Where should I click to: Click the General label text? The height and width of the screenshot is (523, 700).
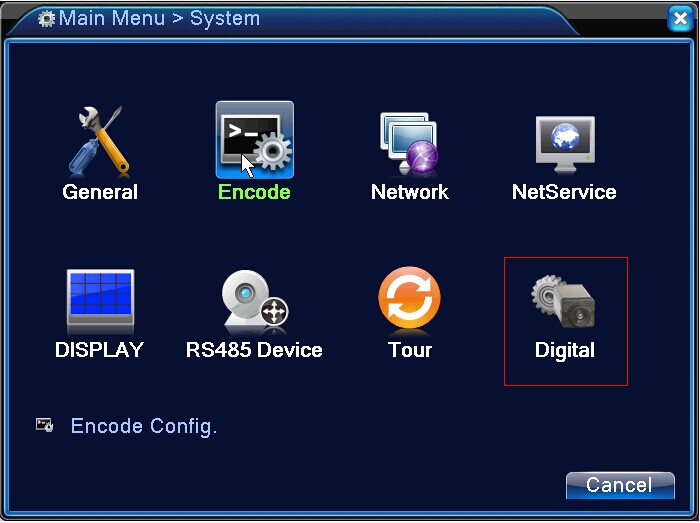click(100, 192)
